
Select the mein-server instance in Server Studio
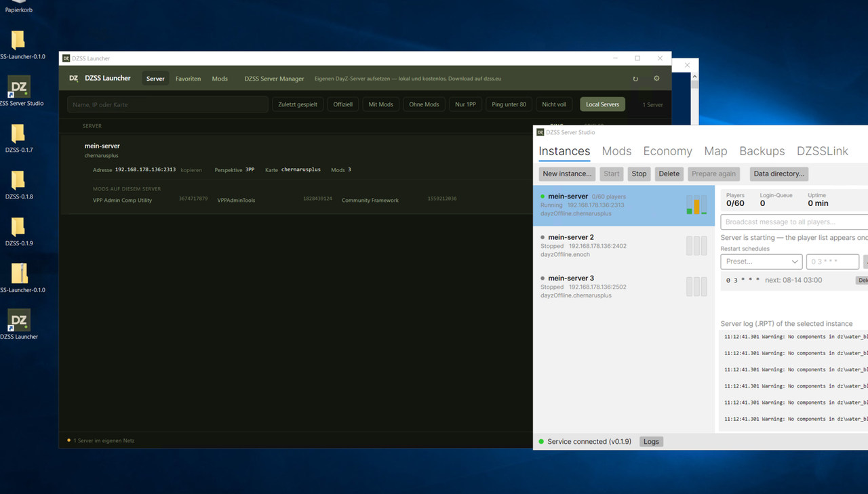[624, 205]
